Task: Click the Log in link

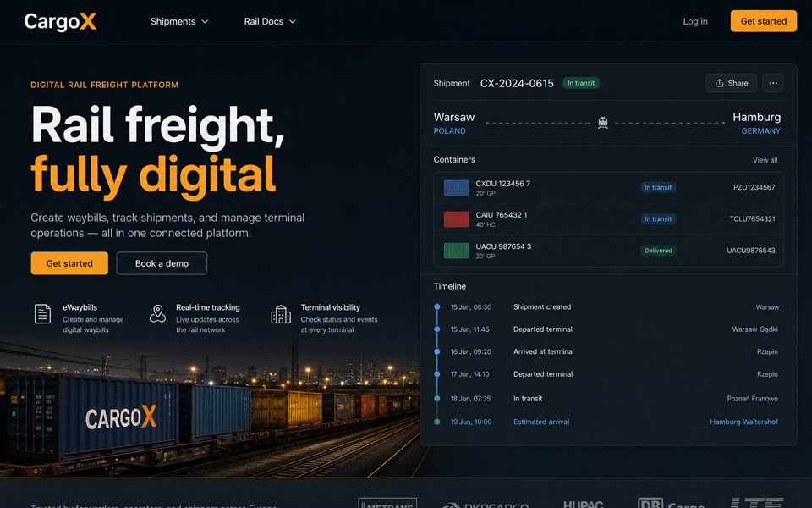Action: click(x=695, y=21)
